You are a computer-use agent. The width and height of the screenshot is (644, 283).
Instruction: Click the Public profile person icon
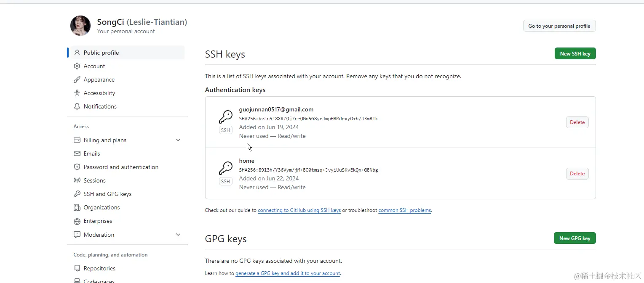click(77, 53)
